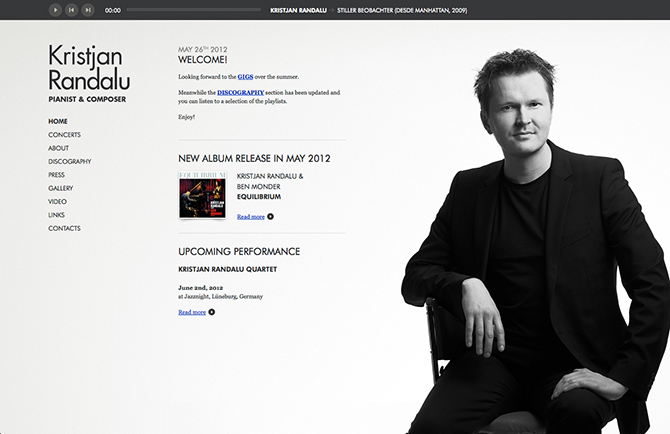This screenshot has width=670, height=434.
Task: Click arrow icon beside Equilibrium Read more
Action: 270,217
